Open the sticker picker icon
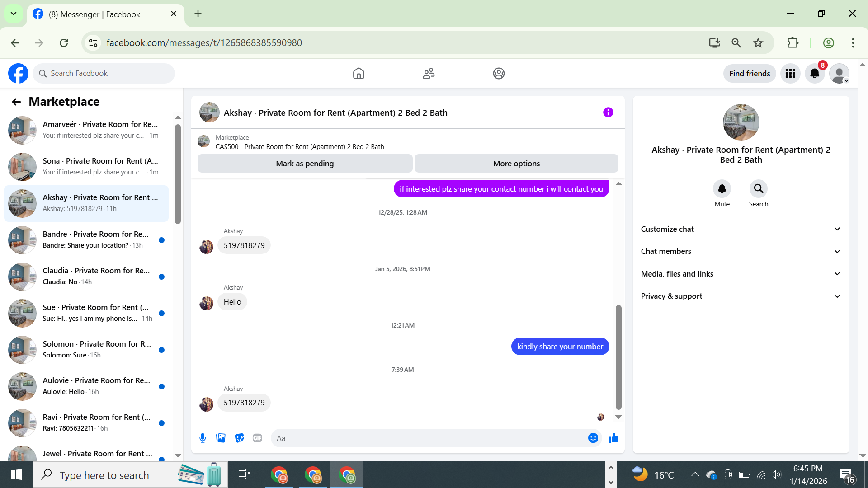 point(239,438)
